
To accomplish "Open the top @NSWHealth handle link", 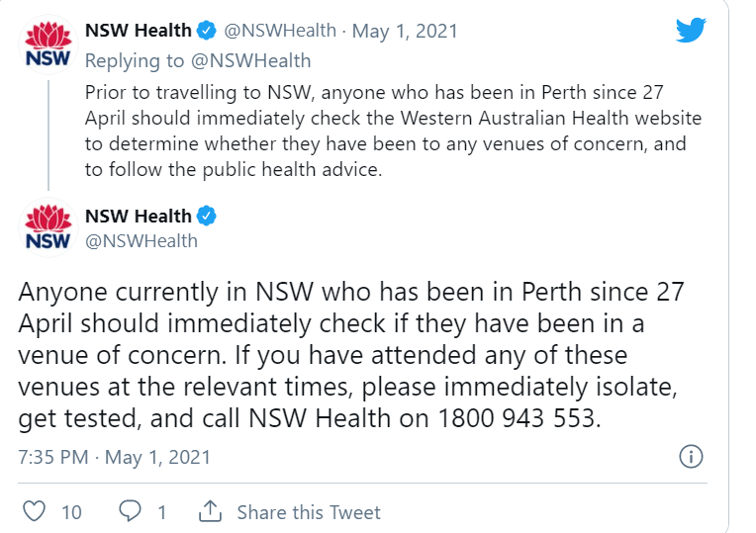I will pos(280,31).
